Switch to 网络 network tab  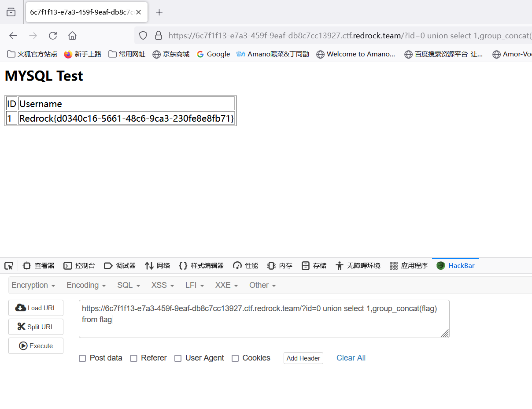point(157,266)
